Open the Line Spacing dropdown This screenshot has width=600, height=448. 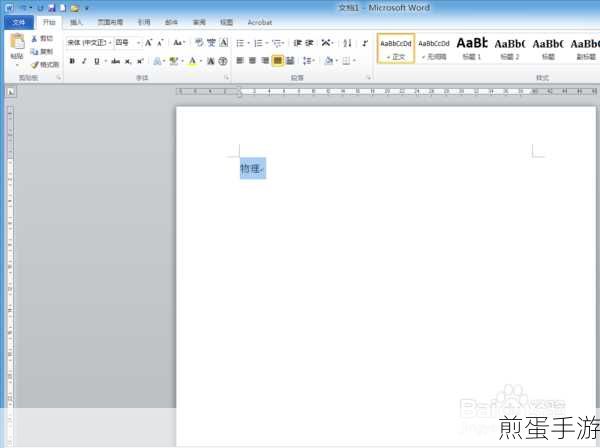[x=309, y=60]
